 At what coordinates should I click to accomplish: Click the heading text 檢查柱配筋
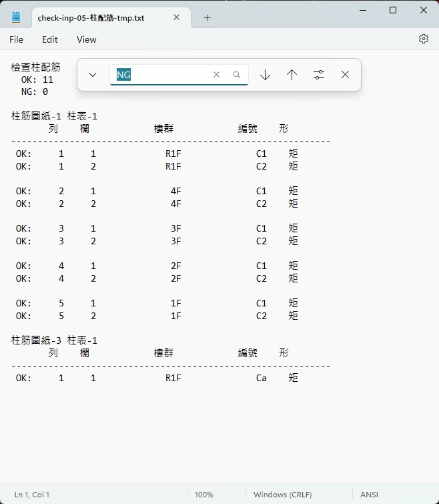point(35,67)
